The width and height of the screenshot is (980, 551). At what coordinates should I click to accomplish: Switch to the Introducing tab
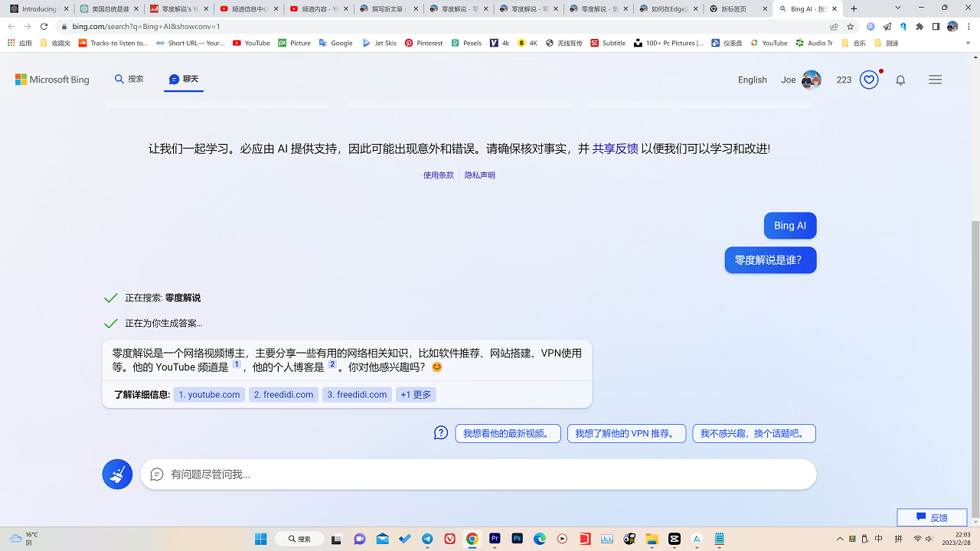39,9
